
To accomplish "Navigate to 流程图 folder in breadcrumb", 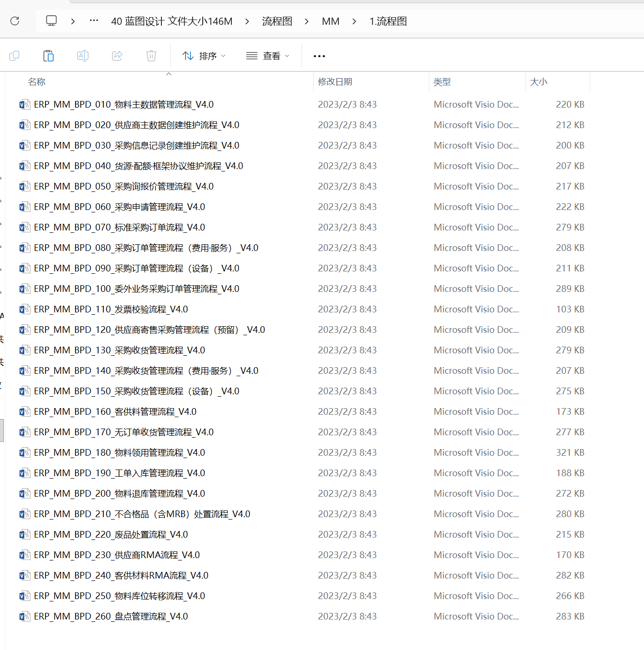I will 277,21.
